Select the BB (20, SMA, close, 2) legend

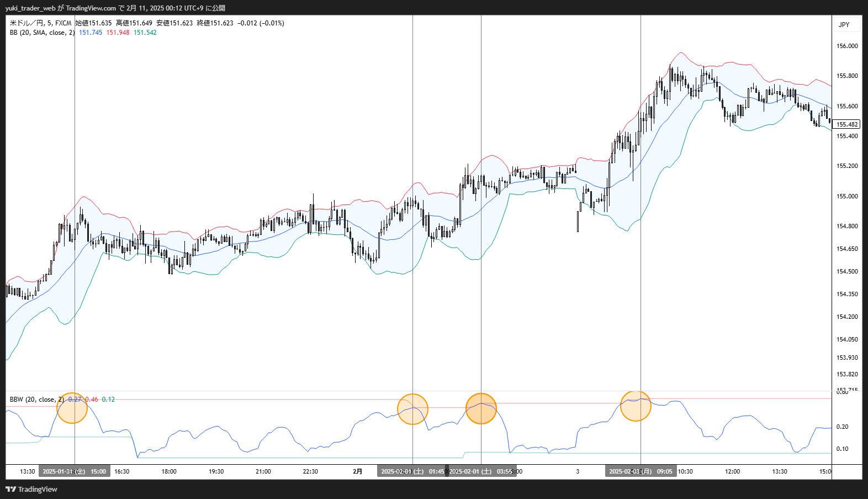point(42,33)
